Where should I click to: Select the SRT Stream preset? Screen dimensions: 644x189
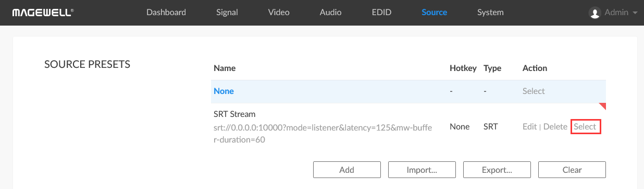pyautogui.click(x=586, y=126)
